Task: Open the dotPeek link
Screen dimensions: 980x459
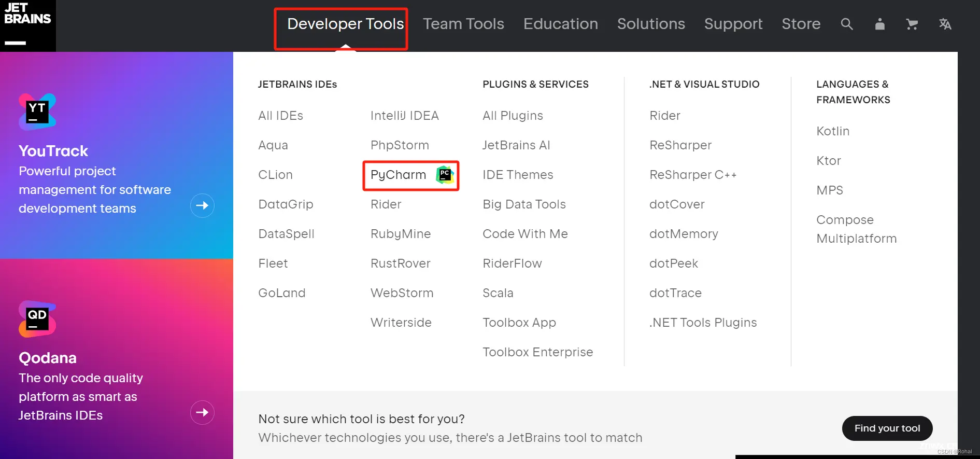Action: click(674, 263)
